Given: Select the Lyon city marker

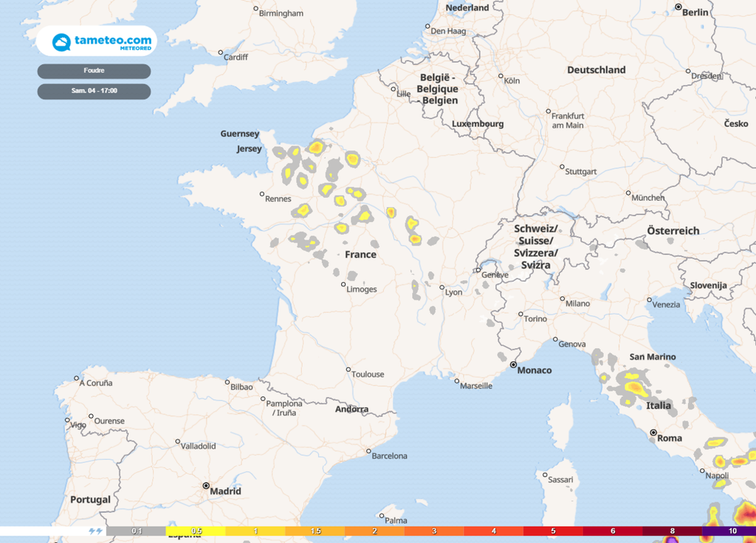Looking at the screenshot, I should click(x=441, y=288).
